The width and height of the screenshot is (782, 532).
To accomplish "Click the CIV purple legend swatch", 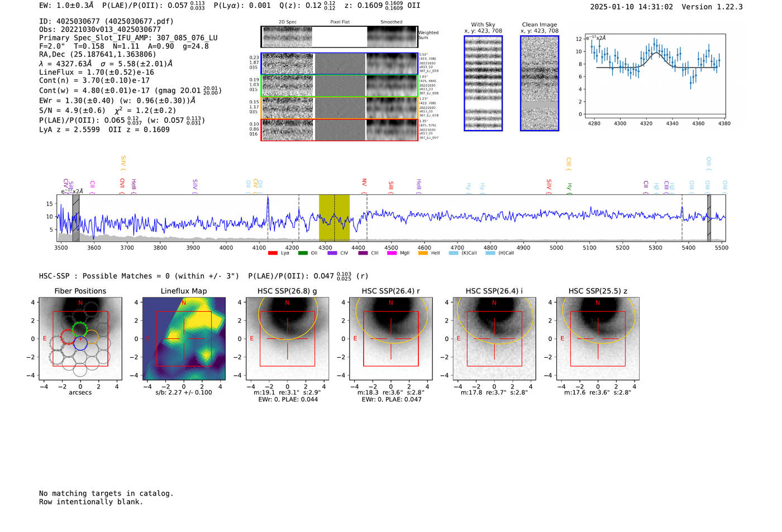I will click(x=332, y=253).
